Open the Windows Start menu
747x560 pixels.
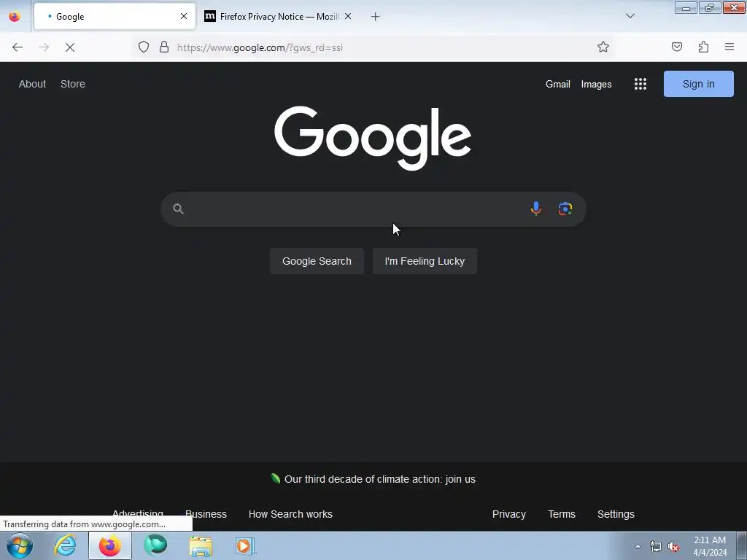pyautogui.click(x=20, y=545)
